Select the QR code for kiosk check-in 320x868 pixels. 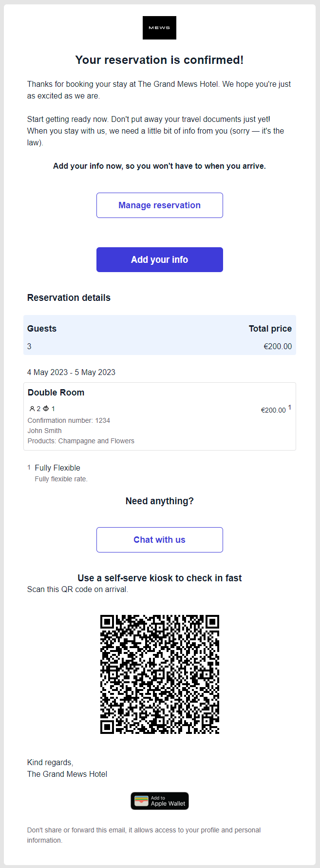[x=160, y=673]
